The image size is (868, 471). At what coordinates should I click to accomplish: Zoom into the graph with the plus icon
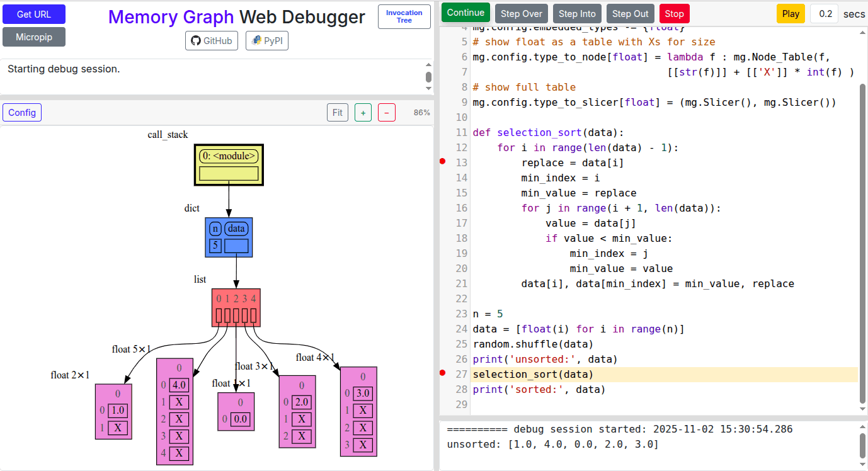point(363,112)
